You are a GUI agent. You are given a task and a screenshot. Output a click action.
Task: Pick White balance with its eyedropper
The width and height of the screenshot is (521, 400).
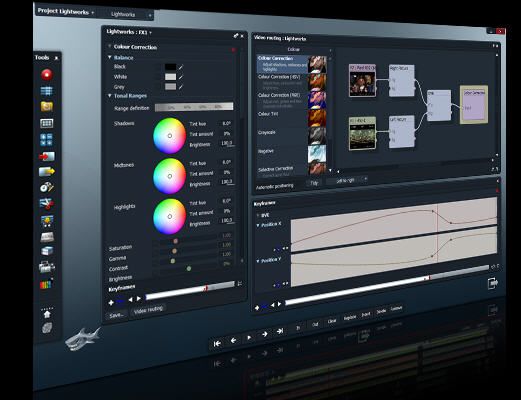coord(181,77)
